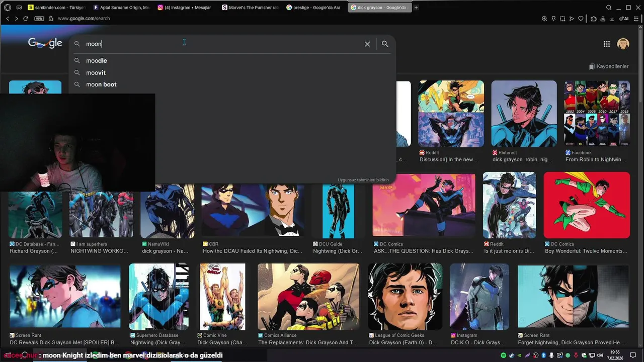
Task: Open the AI assistant button
Action: (x=624, y=19)
